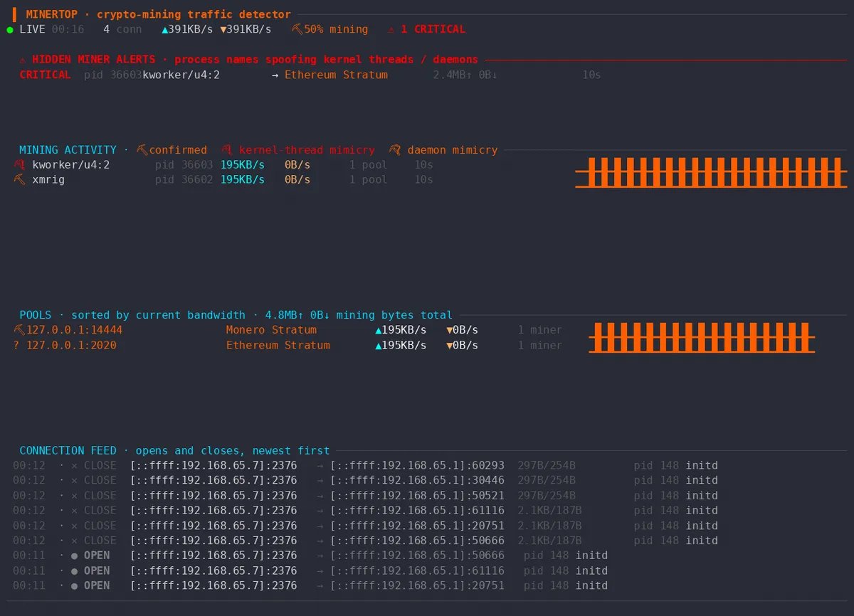Click the download arrow in Ethereum Stratum pool row
854x616 pixels.
point(450,345)
